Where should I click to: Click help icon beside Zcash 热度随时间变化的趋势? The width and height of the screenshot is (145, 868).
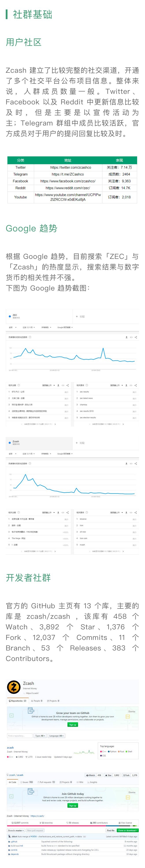[x=30, y=463]
